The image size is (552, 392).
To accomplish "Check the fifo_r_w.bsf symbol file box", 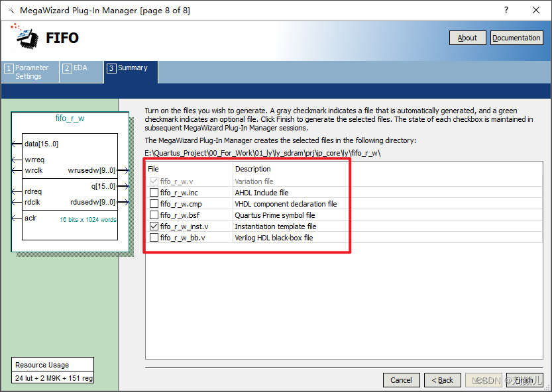I will pos(154,215).
